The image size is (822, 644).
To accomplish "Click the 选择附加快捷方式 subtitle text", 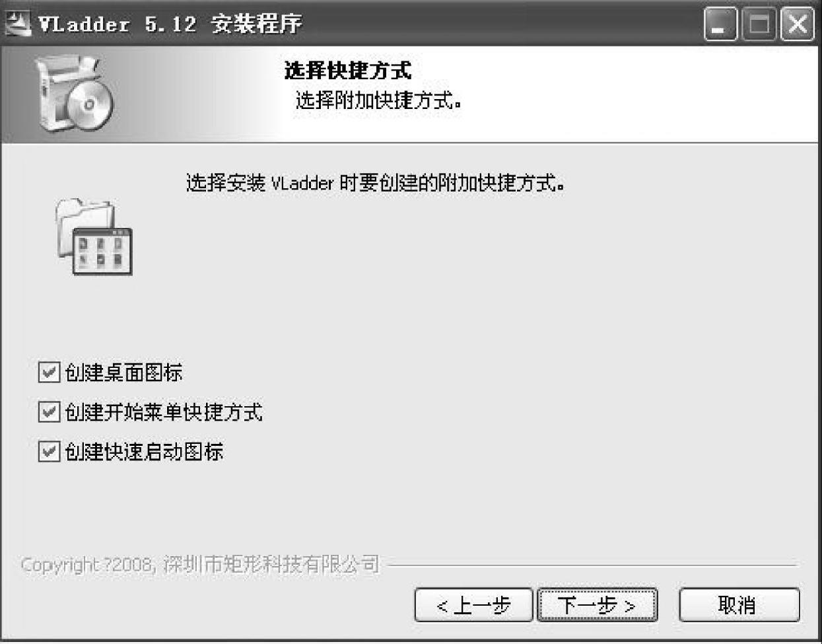I will click(378, 100).
